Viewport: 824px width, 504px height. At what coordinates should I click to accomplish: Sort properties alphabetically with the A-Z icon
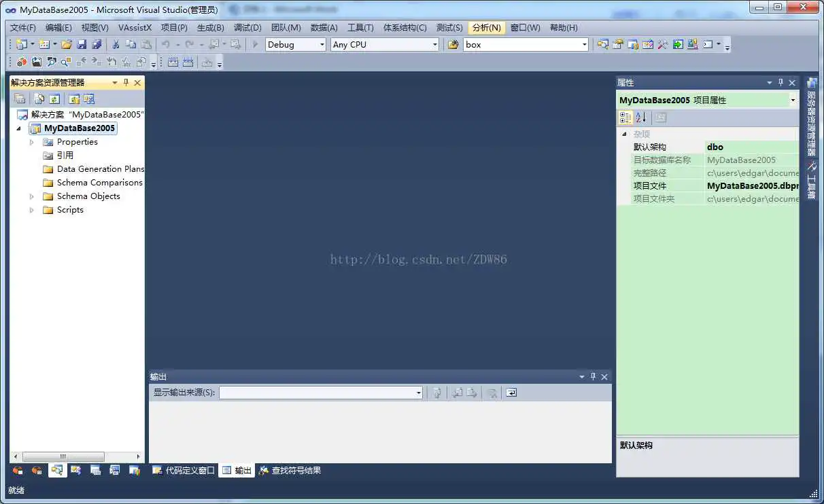coord(641,118)
